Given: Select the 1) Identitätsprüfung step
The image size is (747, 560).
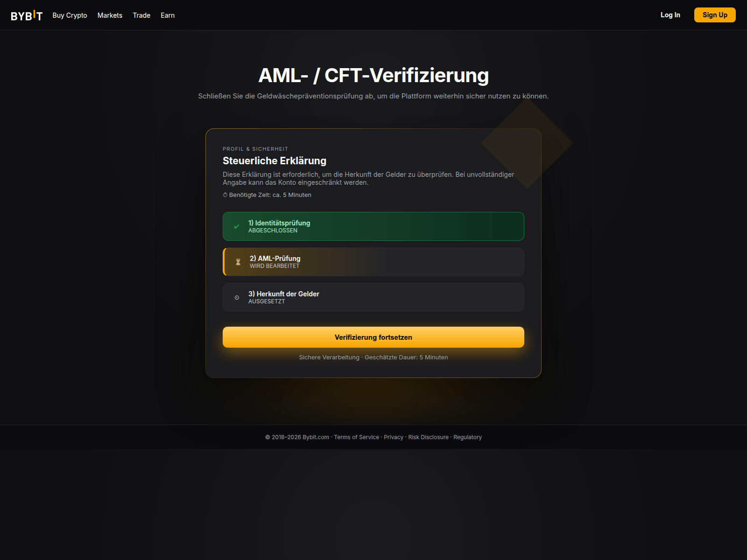Looking at the screenshot, I should click(373, 226).
